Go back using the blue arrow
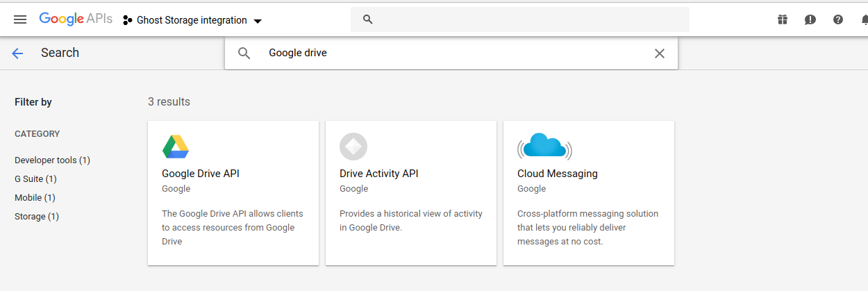868x291 pixels. click(x=17, y=53)
